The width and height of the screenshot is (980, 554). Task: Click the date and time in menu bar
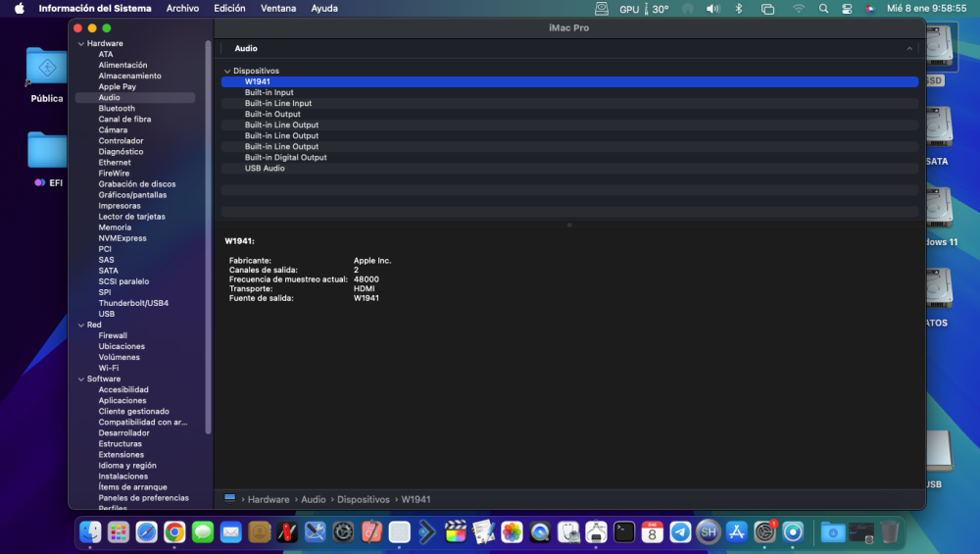pyautogui.click(x=927, y=8)
